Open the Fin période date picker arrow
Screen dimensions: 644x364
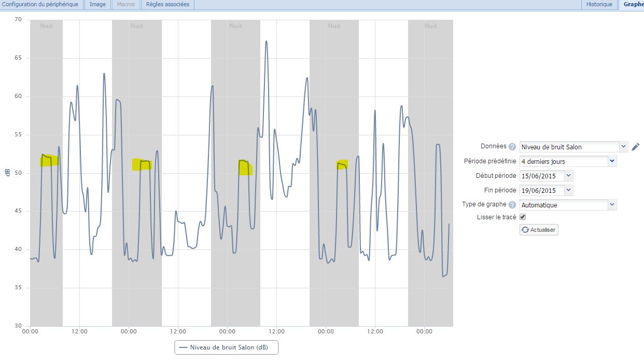click(x=568, y=190)
